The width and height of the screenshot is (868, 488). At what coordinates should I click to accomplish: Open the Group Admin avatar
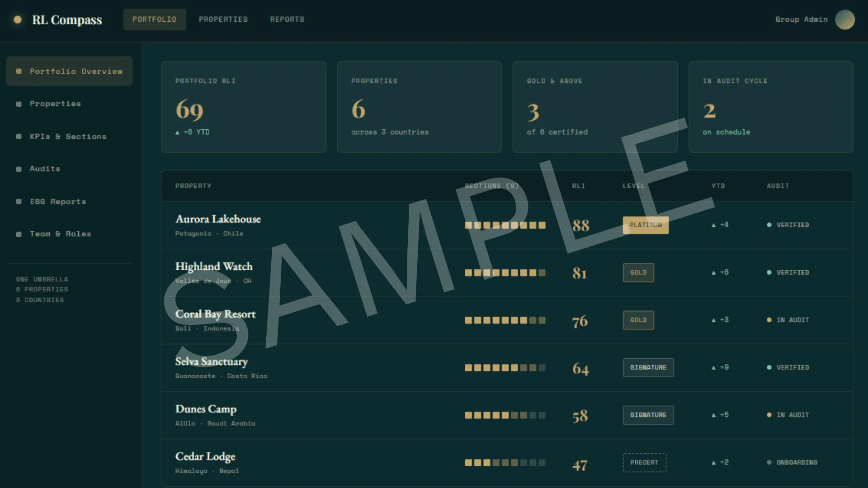(x=844, y=19)
